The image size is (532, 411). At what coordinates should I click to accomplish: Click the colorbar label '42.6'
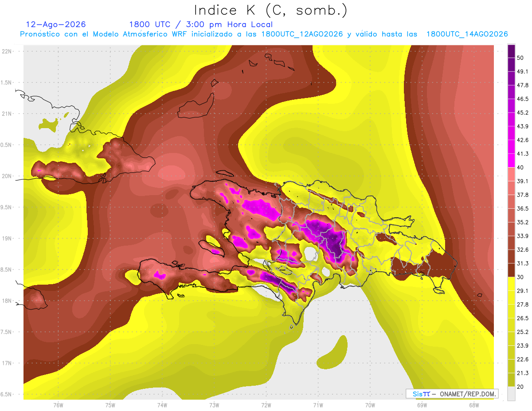pyautogui.click(x=523, y=140)
